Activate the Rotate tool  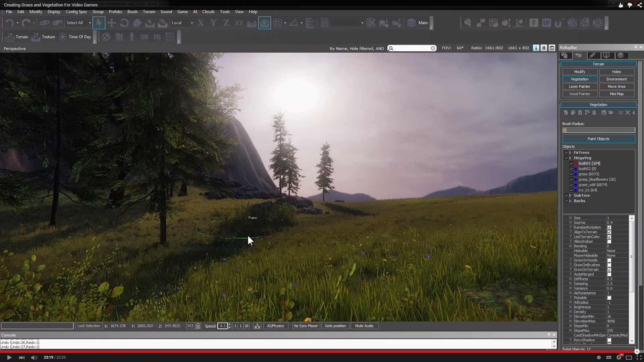pos(124,23)
